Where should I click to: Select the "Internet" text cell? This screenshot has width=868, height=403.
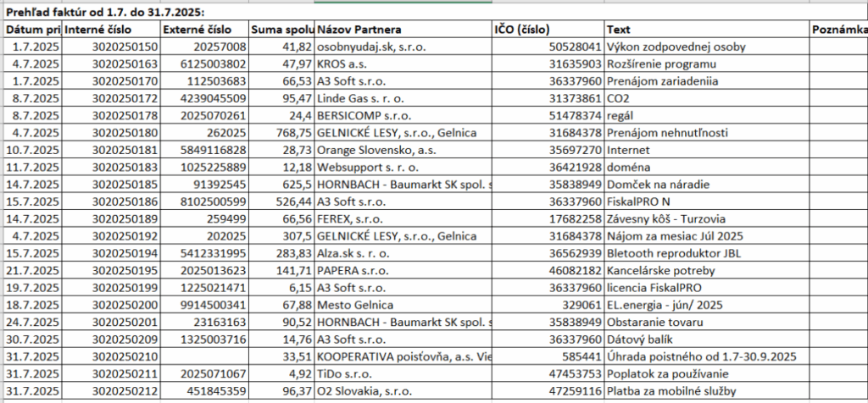coord(707,150)
